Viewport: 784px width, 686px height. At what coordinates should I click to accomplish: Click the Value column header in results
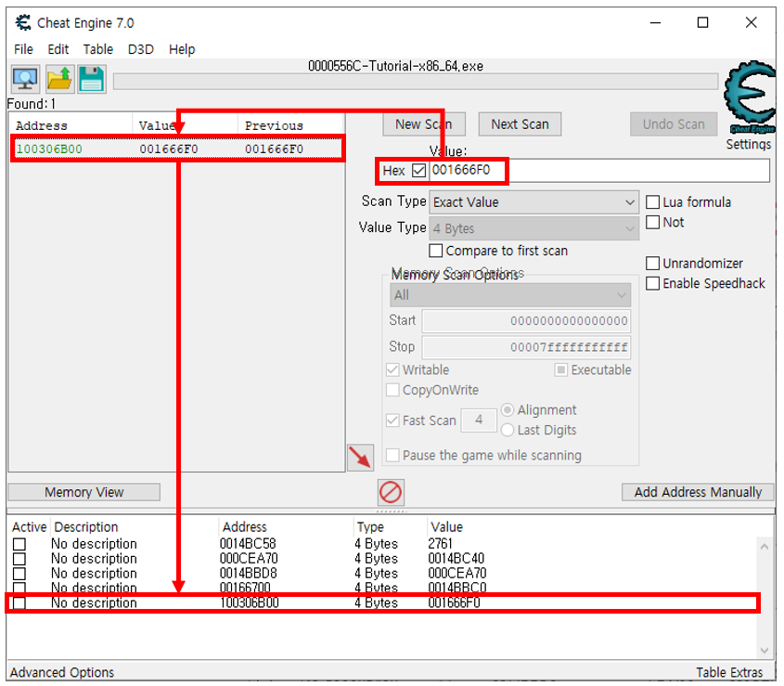point(185,125)
